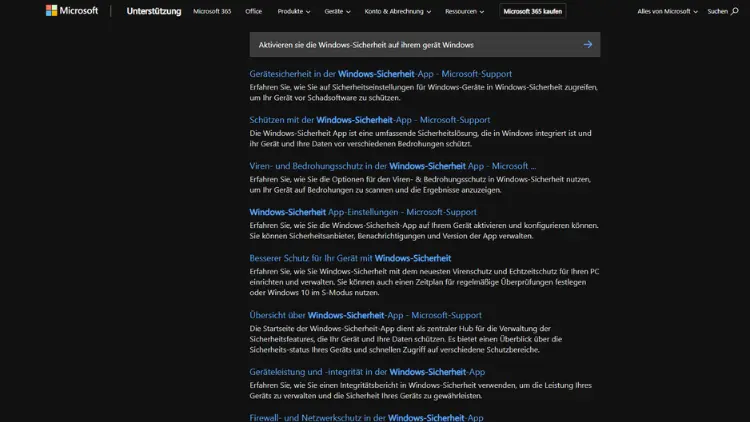Open the Unterstützung home link
The width and height of the screenshot is (750, 422).
(x=154, y=11)
